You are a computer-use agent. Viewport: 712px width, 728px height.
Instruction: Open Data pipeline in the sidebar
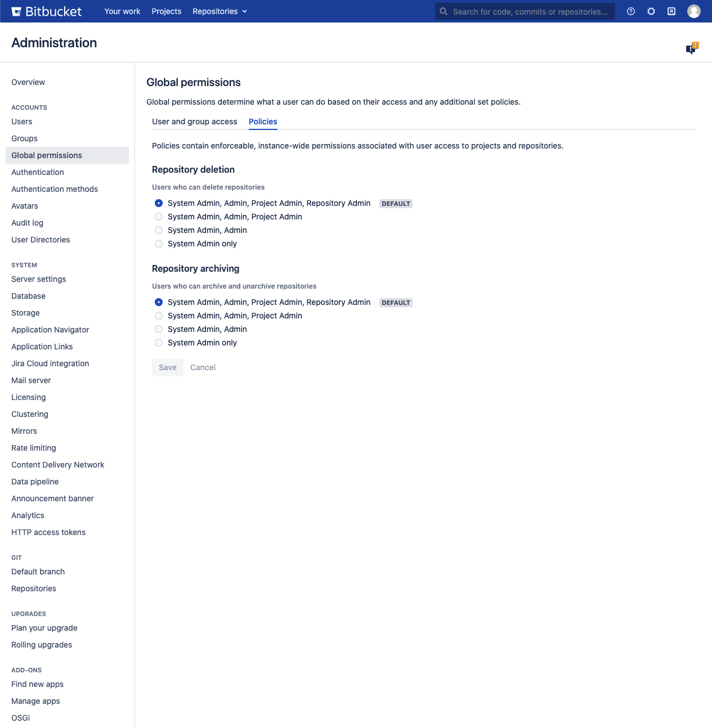point(35,482)
